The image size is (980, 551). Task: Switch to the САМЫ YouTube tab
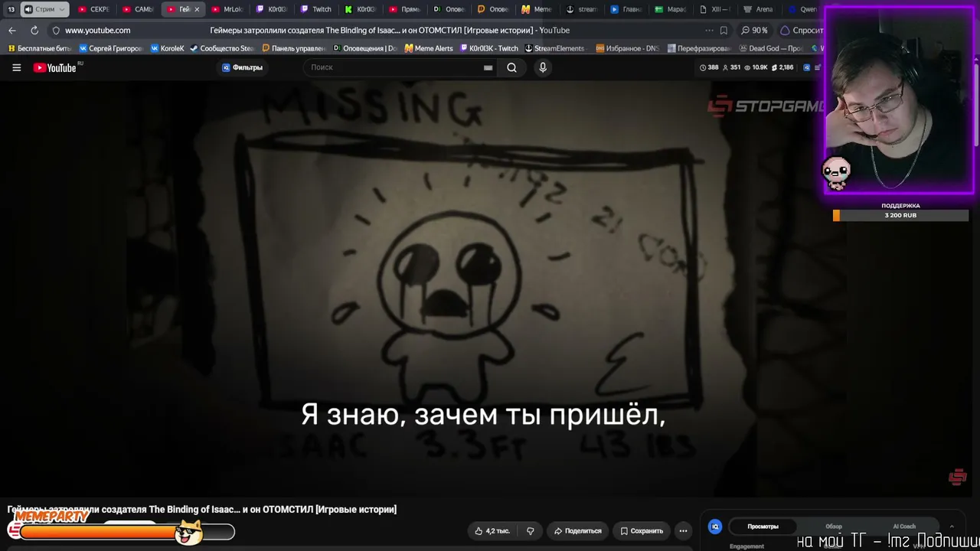(139, 9)
